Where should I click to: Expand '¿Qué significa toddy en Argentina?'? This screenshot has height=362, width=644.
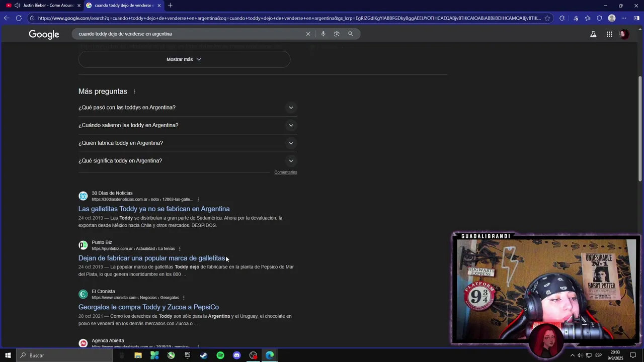[187, 161]
